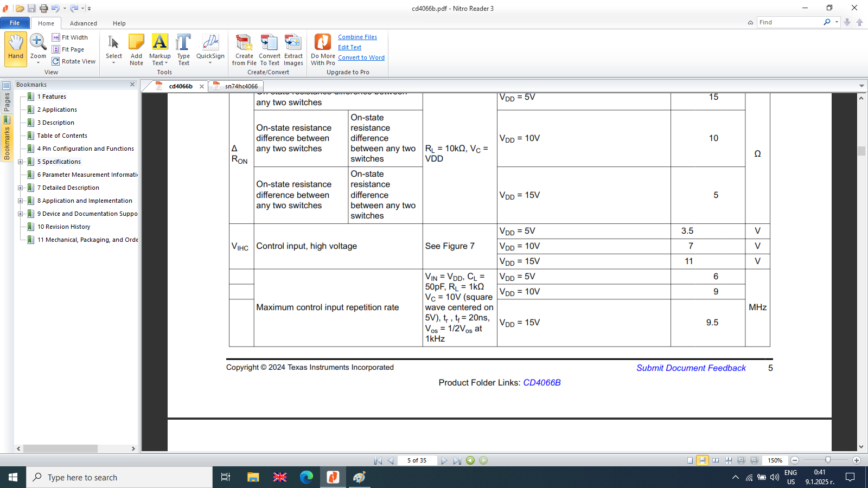Open the CD4066B product folder link
Screen dimensions: 868x488
[542, 383]
